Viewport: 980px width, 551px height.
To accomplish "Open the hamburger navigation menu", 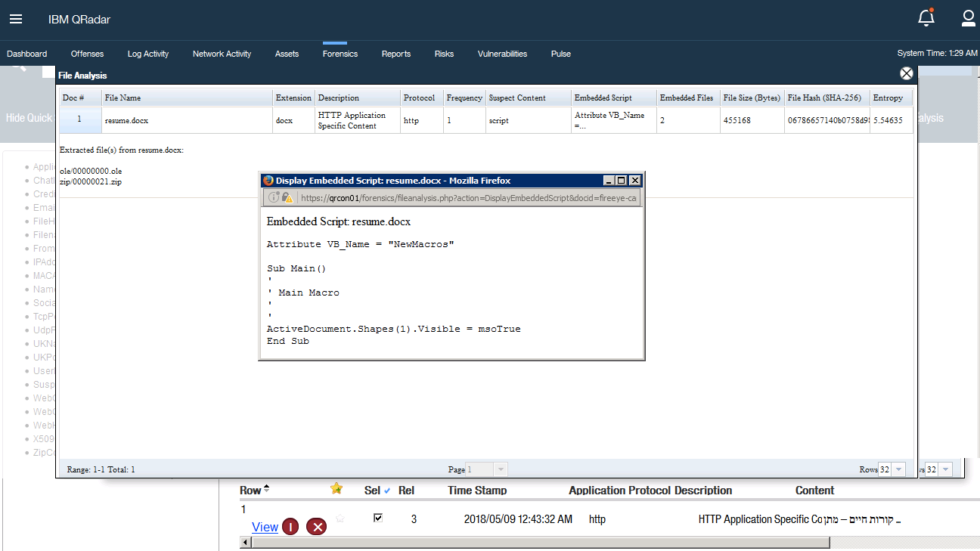I will [x=16, y=19].
